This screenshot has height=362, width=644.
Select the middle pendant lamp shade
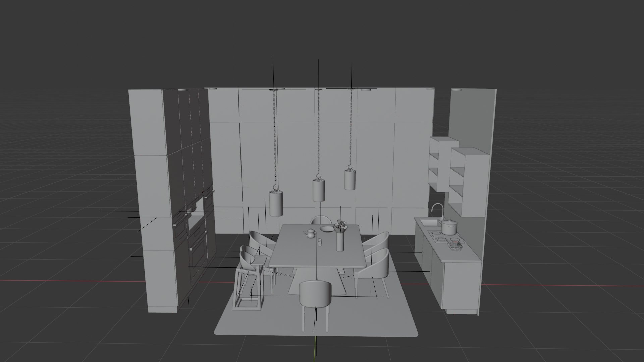click(x=319, y=190)
